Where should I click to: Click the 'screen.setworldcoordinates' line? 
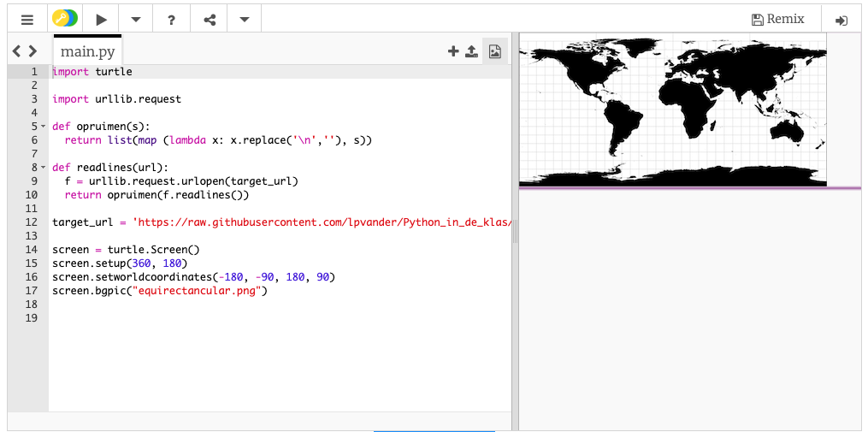click(x=194, y=276)
